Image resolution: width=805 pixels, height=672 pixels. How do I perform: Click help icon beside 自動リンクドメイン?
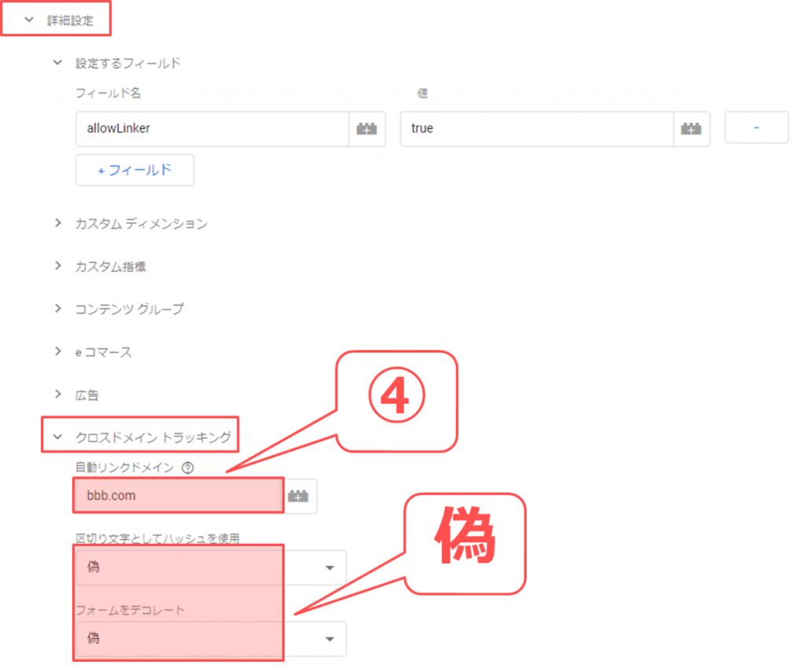click(x=187, y=468)
